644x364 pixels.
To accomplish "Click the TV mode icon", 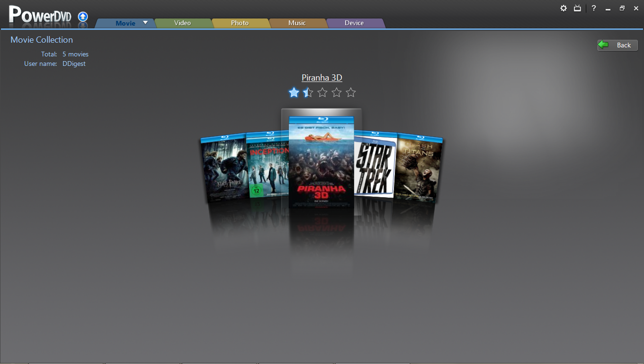I will [577, 8].
